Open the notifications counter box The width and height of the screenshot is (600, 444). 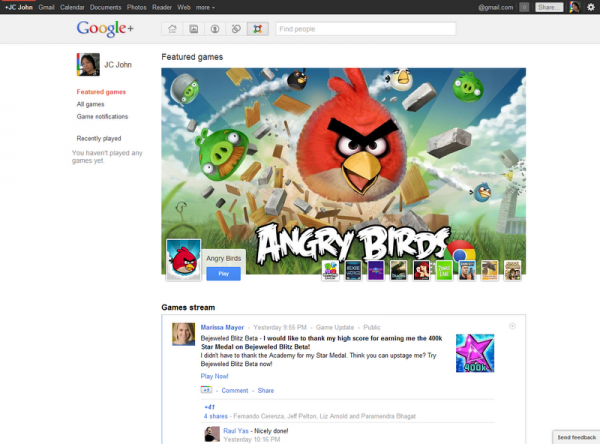524,7
